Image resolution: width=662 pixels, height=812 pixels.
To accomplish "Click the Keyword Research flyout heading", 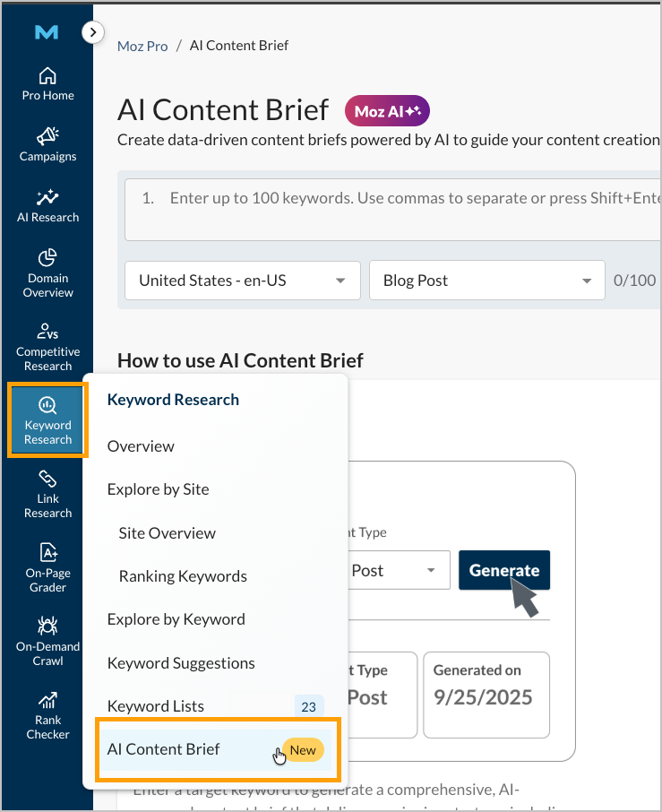I will point(173,400).
